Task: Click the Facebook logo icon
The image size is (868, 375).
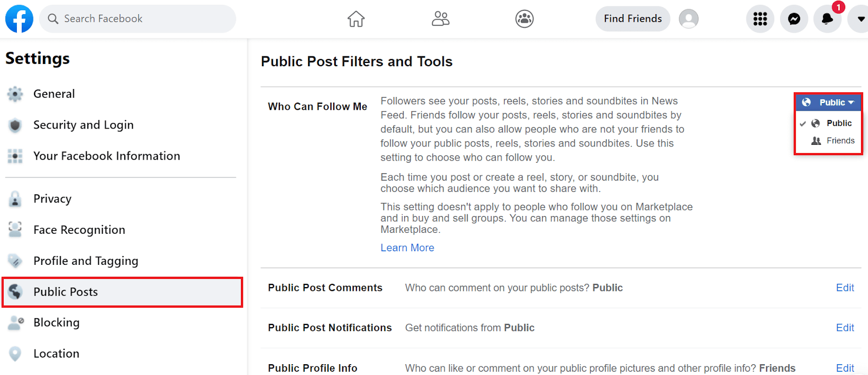Action: (x=19, y=19)
